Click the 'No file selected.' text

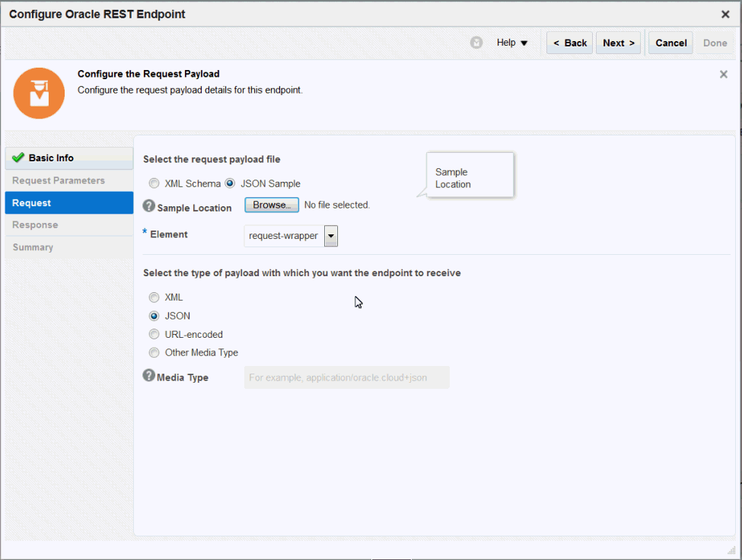click(x=337, y=205)
